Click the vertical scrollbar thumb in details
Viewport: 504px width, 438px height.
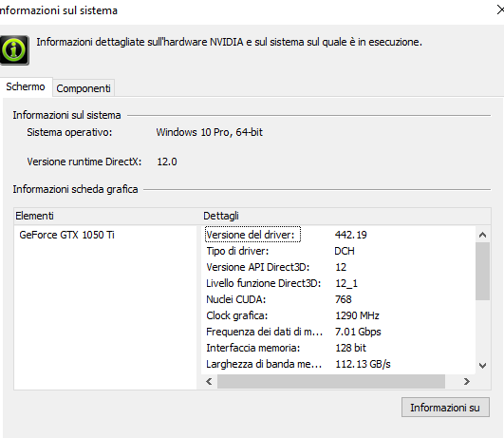click(x=482, y=272)
